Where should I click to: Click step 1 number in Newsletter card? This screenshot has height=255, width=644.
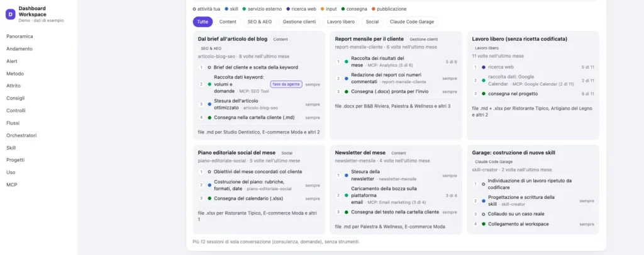pyautogui.click(x=338, y=175)
